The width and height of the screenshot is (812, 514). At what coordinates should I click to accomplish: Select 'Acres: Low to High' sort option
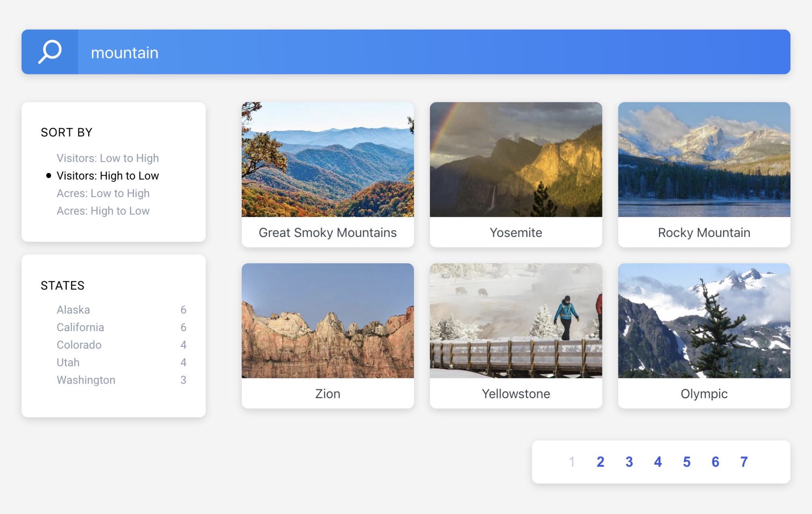(x=102, y=193)
